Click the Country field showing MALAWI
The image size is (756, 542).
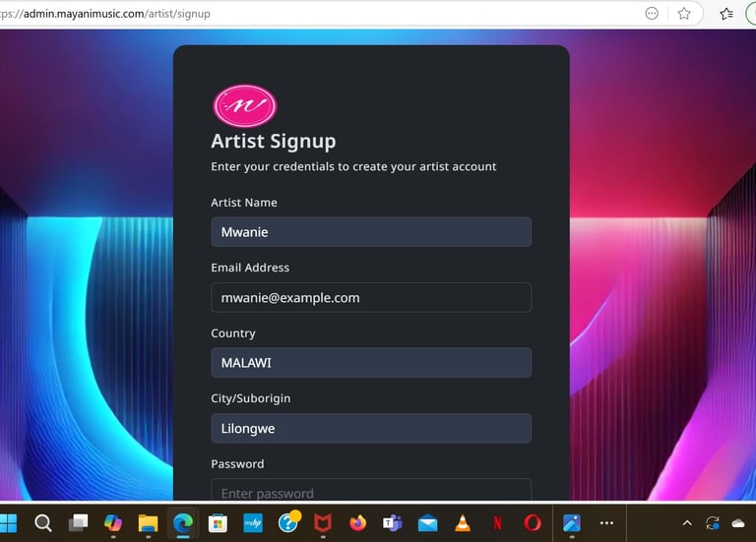[371, 363]
